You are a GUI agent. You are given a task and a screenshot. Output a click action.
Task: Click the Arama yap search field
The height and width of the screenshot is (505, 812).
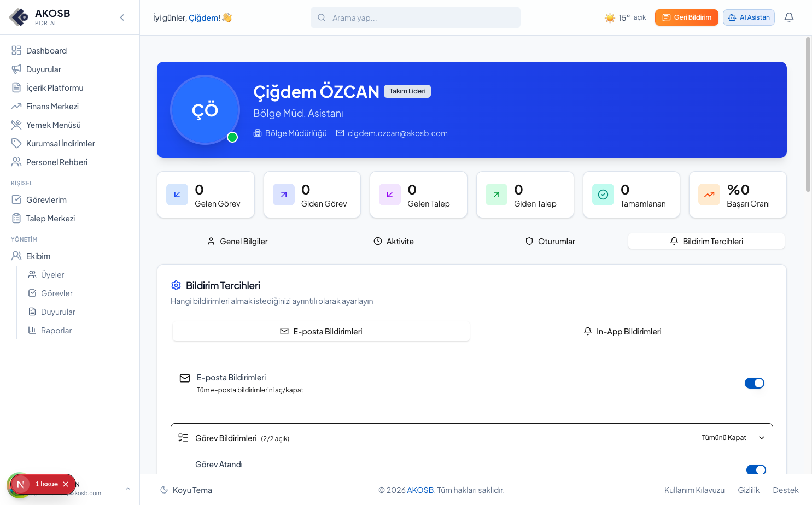coord(416,17)
